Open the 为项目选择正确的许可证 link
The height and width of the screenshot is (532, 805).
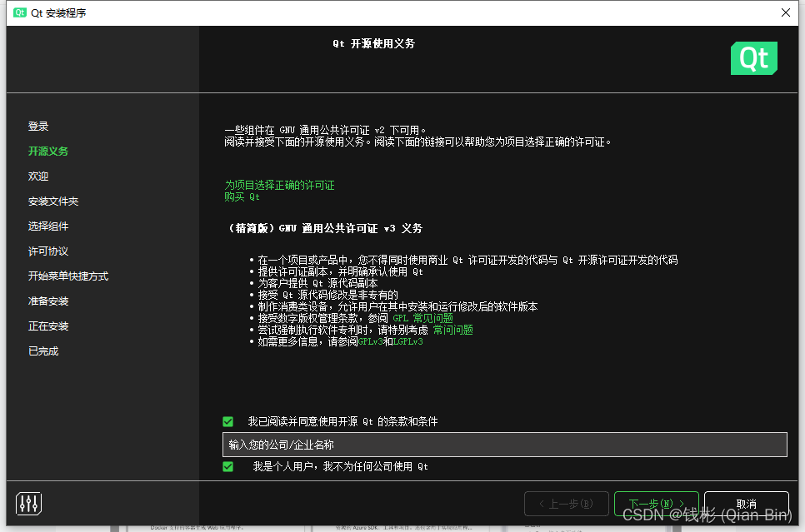tap(279, 185)
